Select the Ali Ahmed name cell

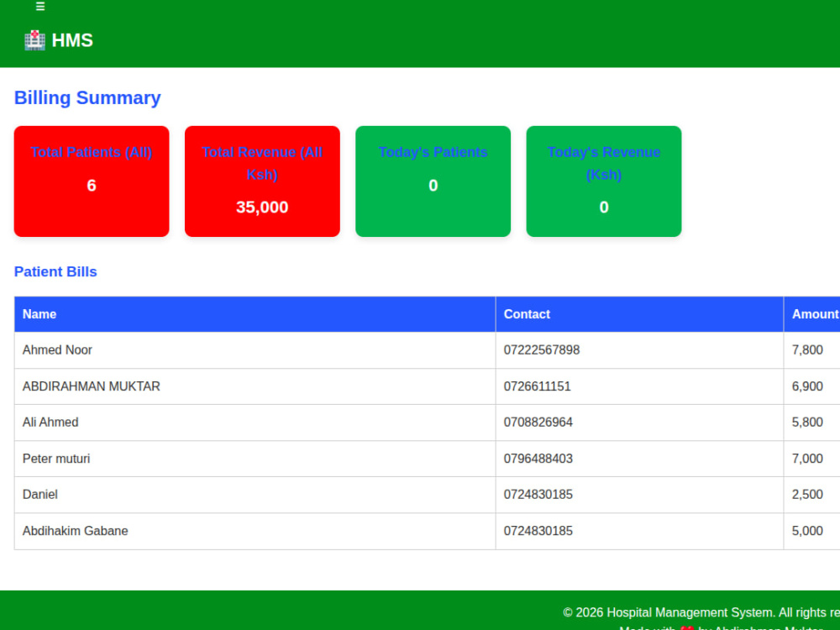point(255,423)
